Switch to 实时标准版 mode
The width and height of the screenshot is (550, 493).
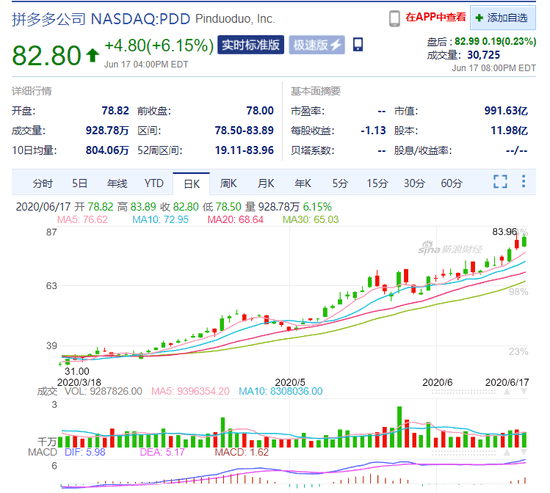tap(250, 45)
